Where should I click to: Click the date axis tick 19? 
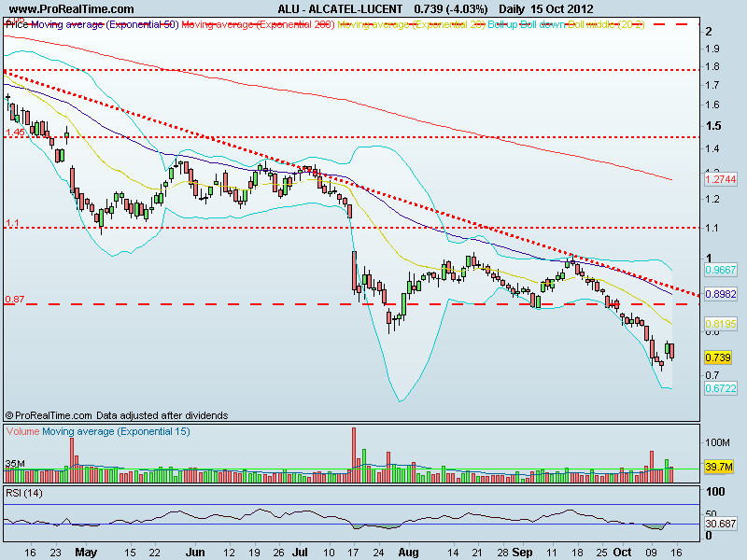pyautogui.click(x=254, y=553)
